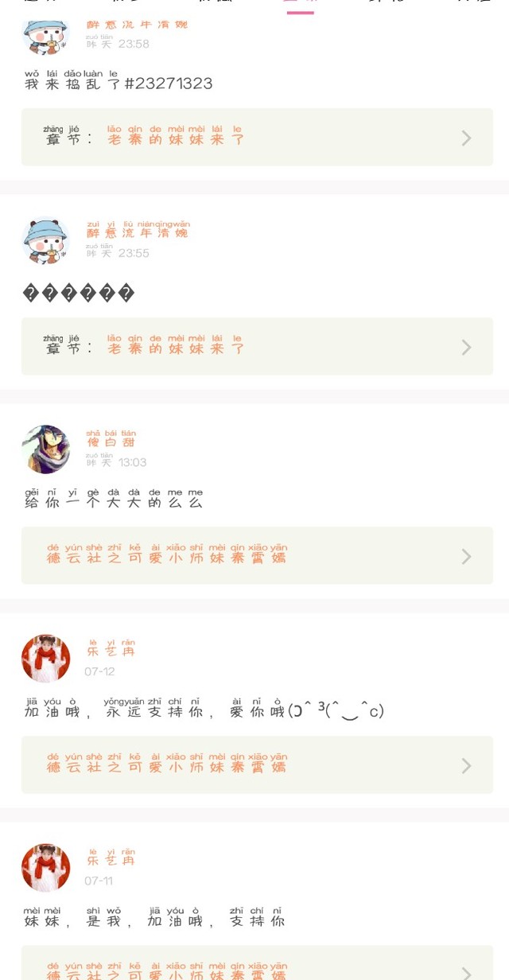Open book card arrow under 给你一个大大的么么
The image size is (509, 980).
click(467, 556)
